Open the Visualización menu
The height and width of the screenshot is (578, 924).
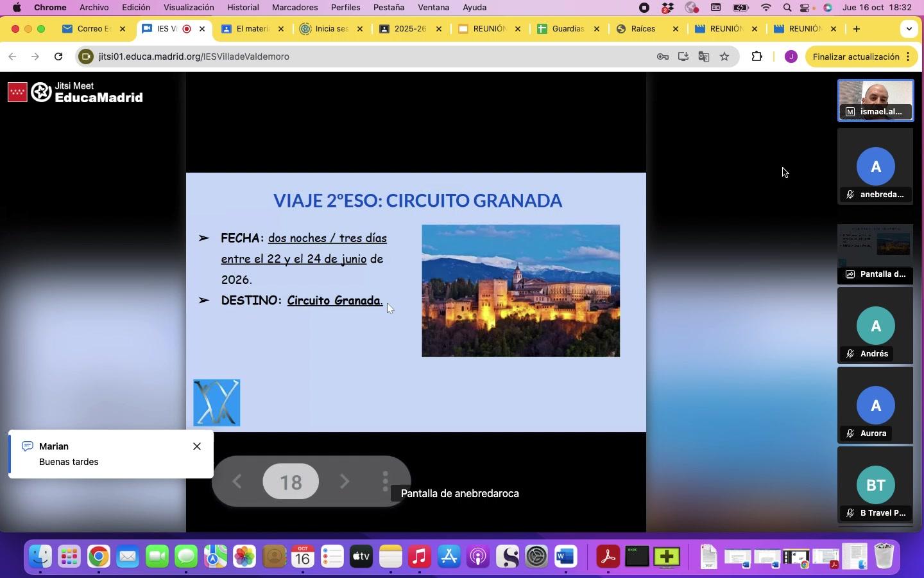(189, 8)
